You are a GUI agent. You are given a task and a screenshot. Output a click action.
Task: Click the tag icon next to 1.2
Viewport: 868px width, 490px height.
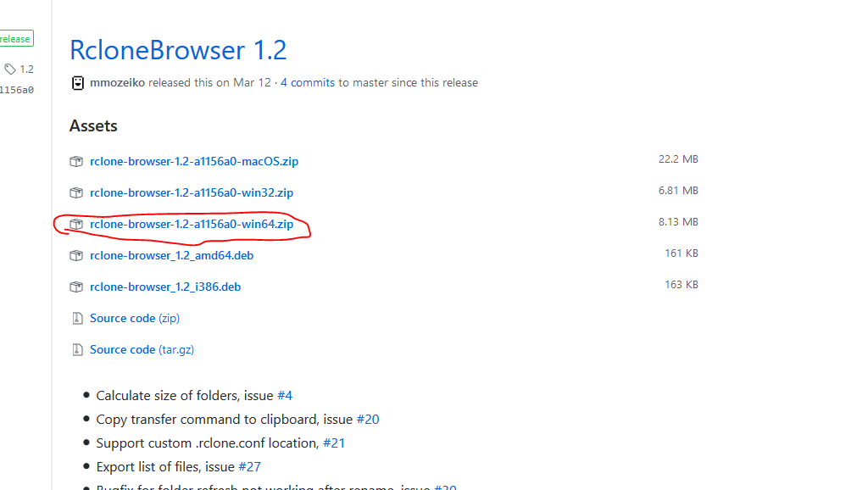pos(10,70)
